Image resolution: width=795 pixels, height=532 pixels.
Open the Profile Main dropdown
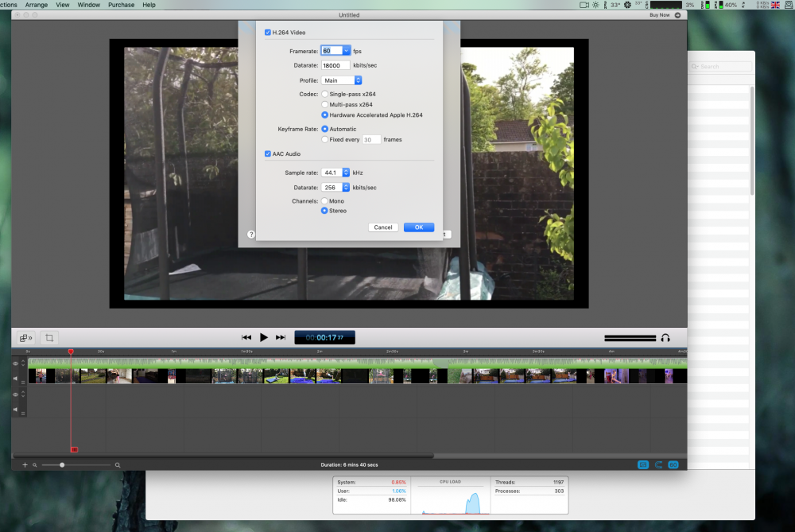pyautogui.click(x=342, y=80)
